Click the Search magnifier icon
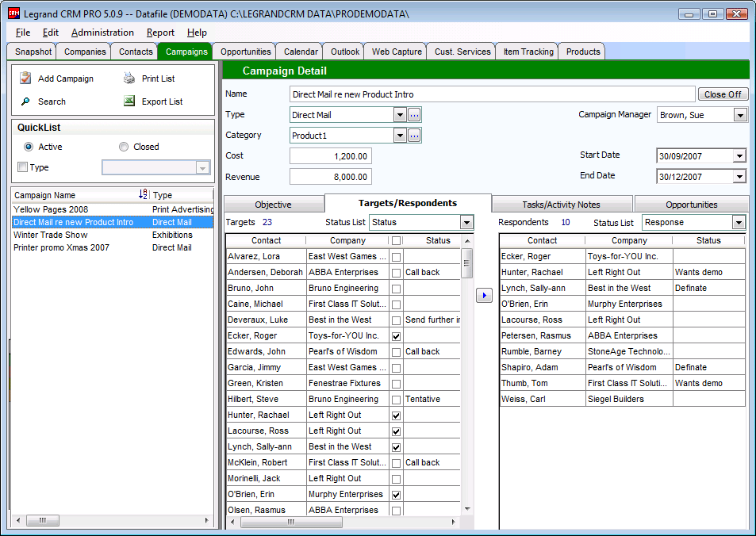756x536 pixels. [25, 101]
